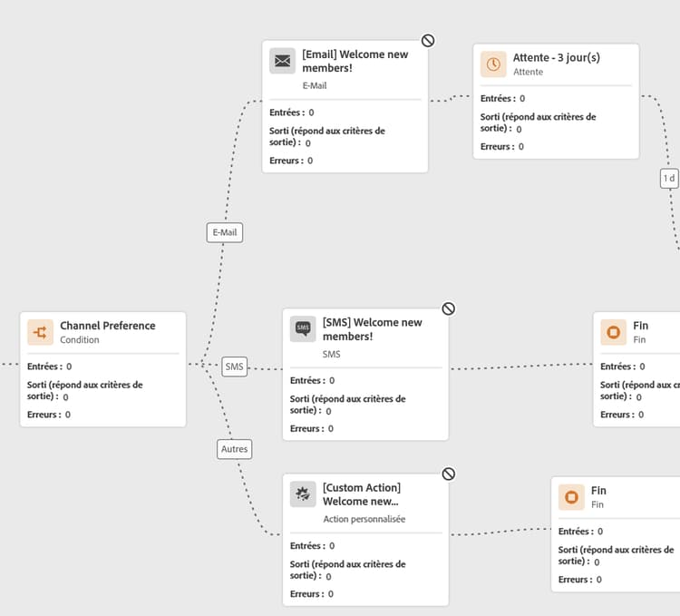This screenshot has width=680, height=616.
Task: Open the Attente - 3 jour(s) node title
Action: point(556,57)
